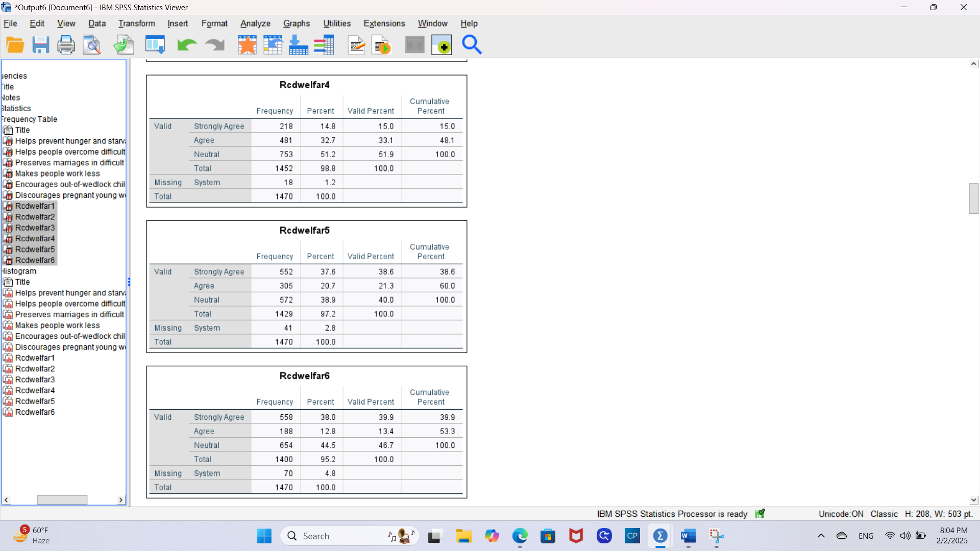The height and width of the screenshot is (551, 980).
Task: Open the Rcdwelfar4 table title
Action: tap(304, 85)
